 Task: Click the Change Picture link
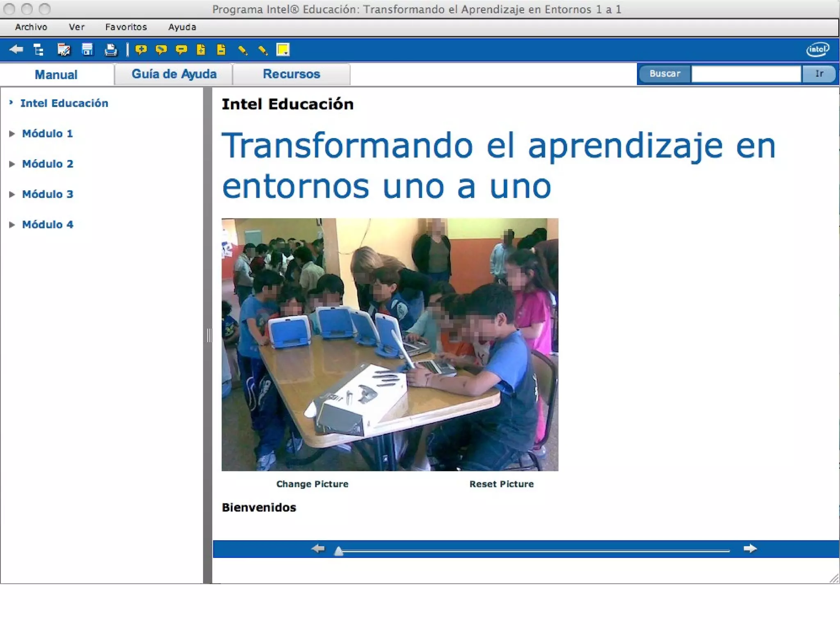312,484
